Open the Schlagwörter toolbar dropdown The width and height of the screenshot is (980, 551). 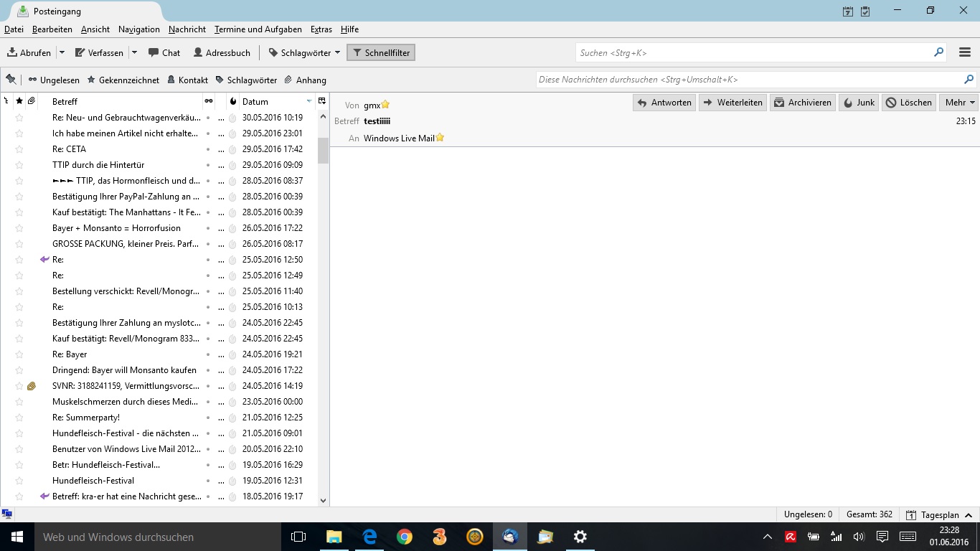coord(299,52)
